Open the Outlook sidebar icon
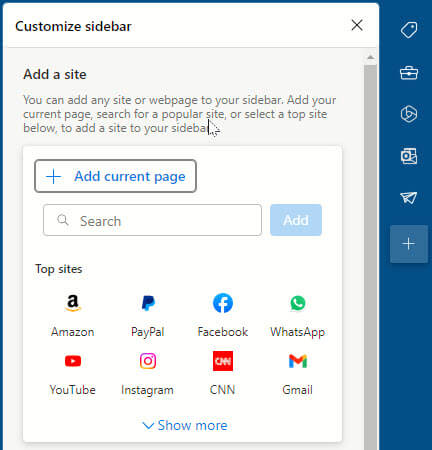Screen dimensions: 432x450 click(x=409, y=156)
